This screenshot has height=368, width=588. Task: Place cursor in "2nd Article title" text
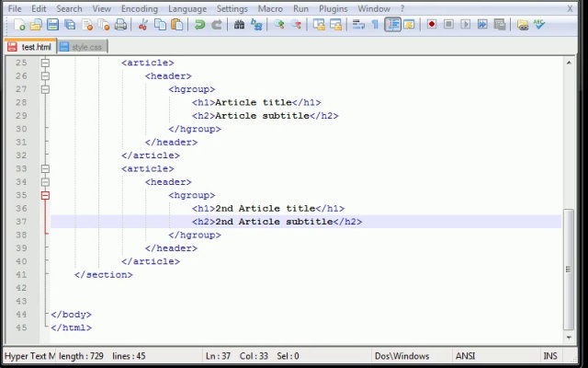coord(266,209)
